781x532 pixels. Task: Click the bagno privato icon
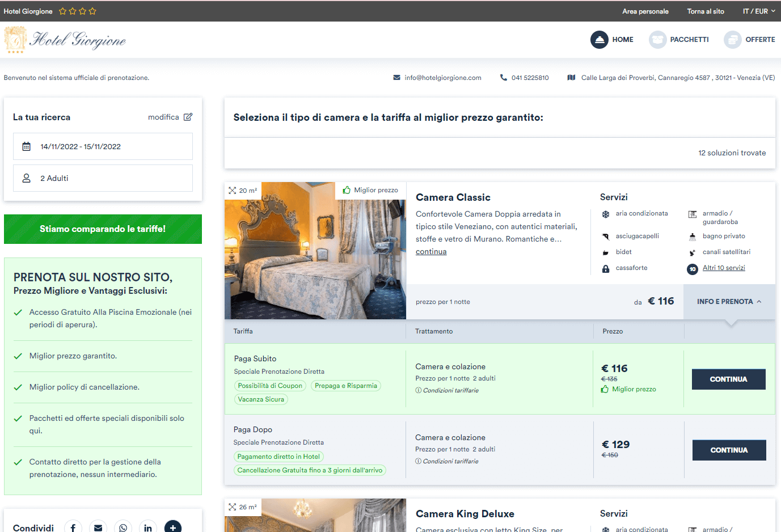pos(693,237)
